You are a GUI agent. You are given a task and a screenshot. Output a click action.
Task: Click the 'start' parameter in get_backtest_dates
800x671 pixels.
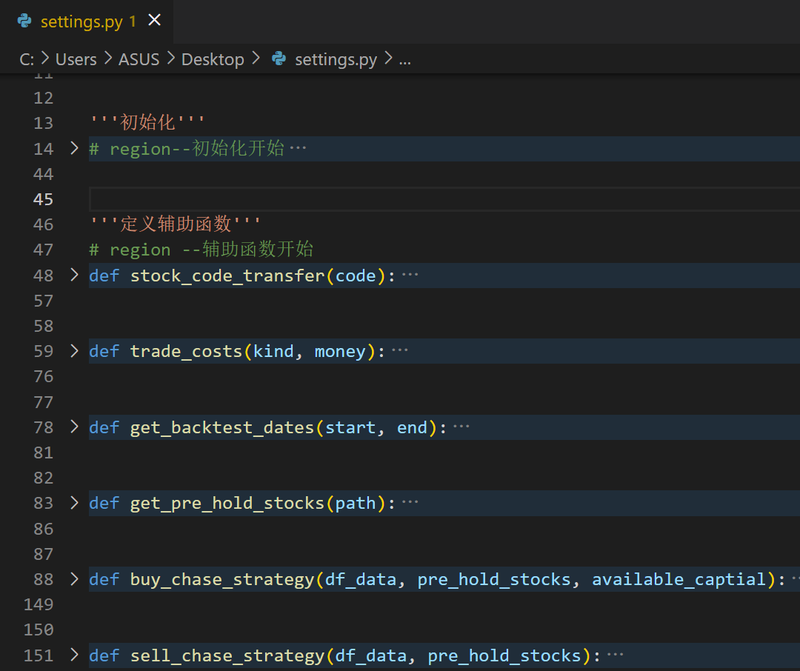coord(350,428)
